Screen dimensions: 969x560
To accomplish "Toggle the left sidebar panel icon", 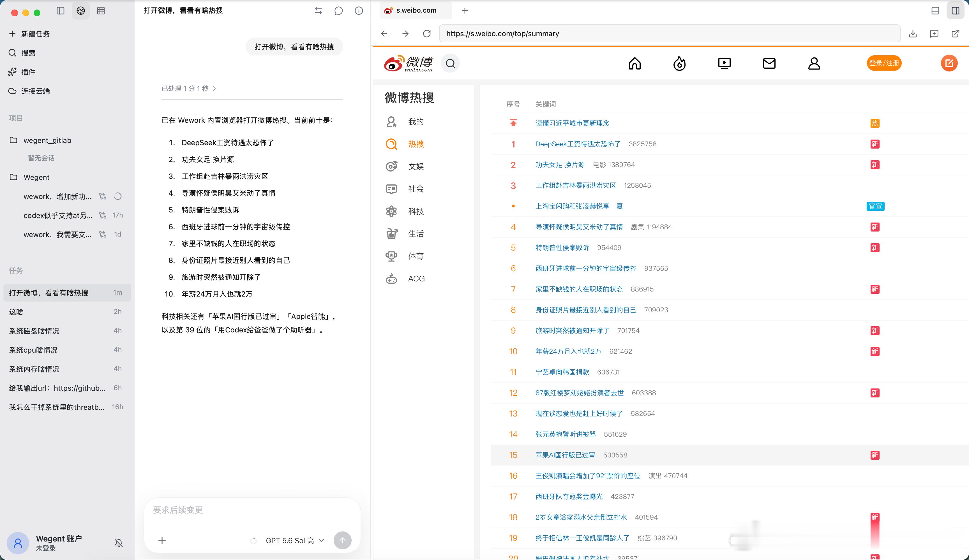I will 60,11.
